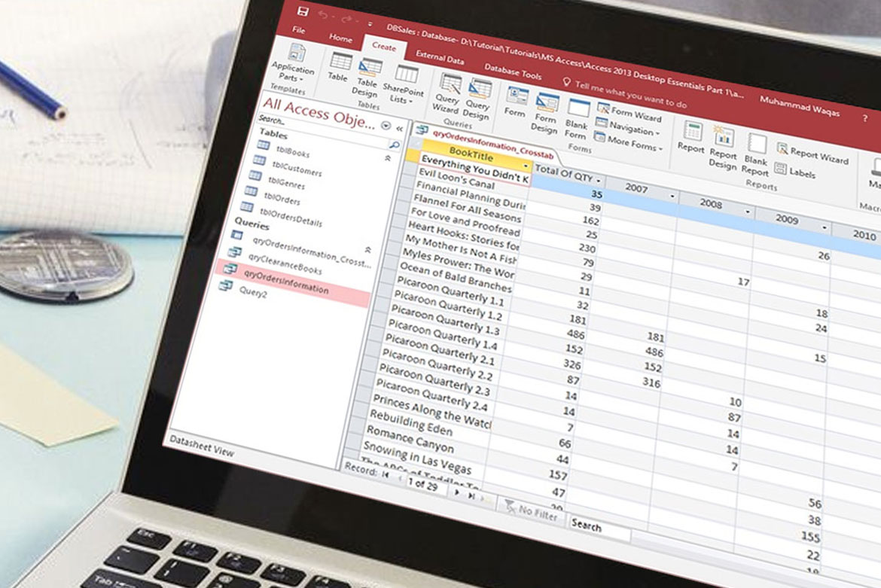Select the qryOrdersInformation_Crosstab query in navigation pane
881x588 pixels.
[x=301, y=250]
